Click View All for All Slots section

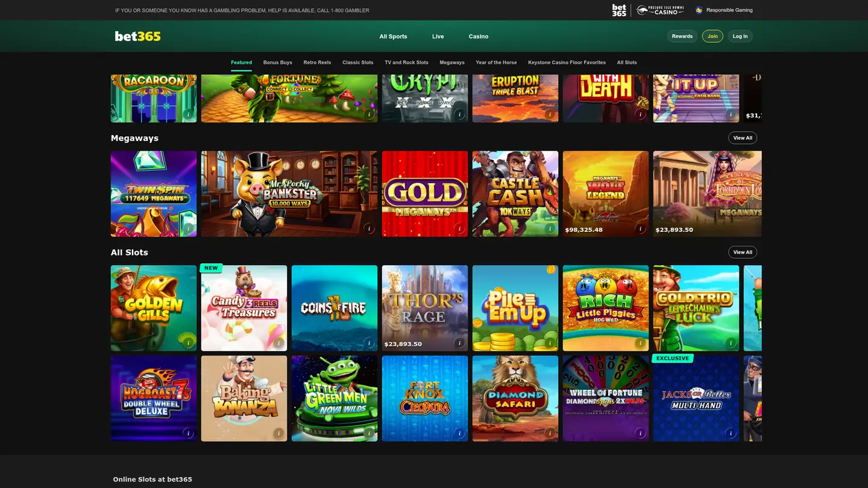click(x=743, y=252)
